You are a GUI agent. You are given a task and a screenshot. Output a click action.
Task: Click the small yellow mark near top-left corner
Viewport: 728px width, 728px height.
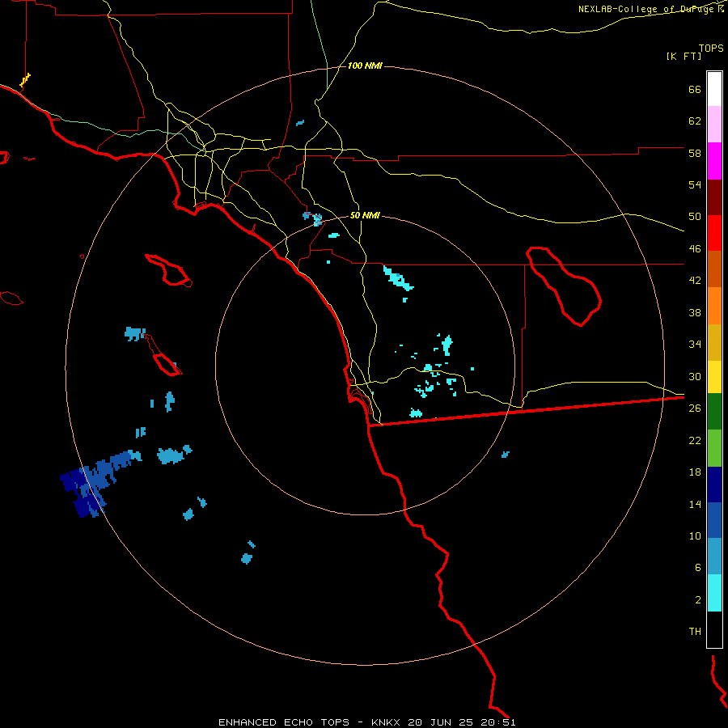click(25, 79)
